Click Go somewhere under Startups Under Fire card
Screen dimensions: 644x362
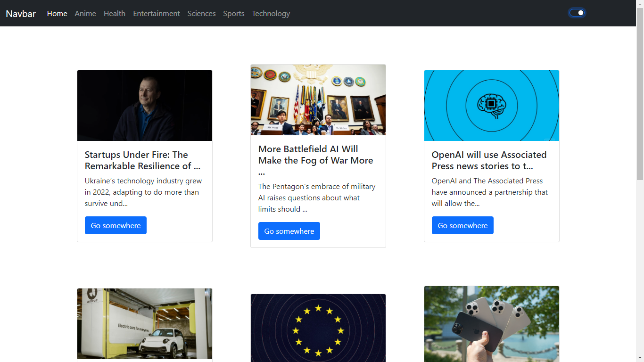click(116, 225)
